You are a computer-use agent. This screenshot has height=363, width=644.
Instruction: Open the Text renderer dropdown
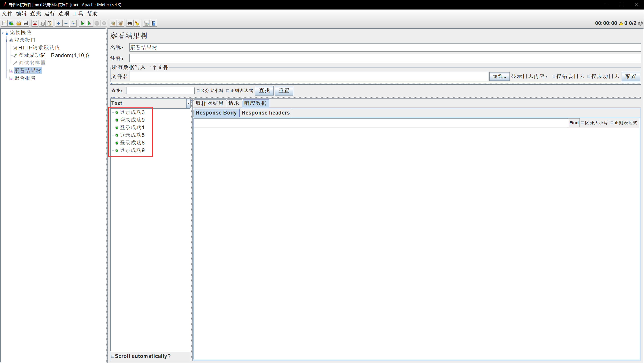point(188,104)
